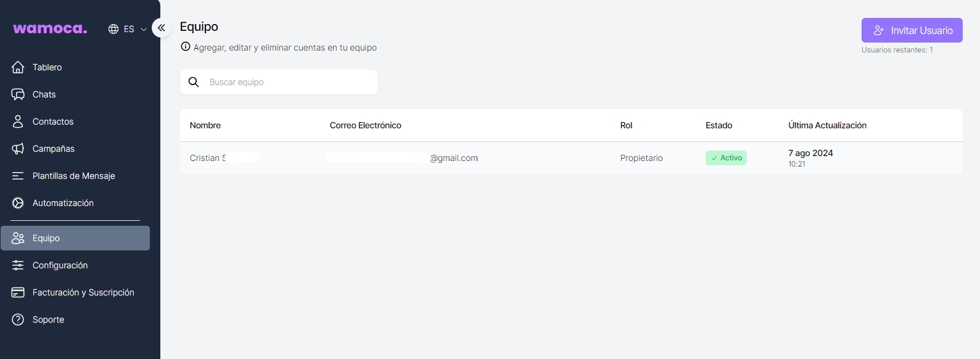This screenshot has width=980, height=359.
Task: Click the Activo status badge
Action: [726, 158]
